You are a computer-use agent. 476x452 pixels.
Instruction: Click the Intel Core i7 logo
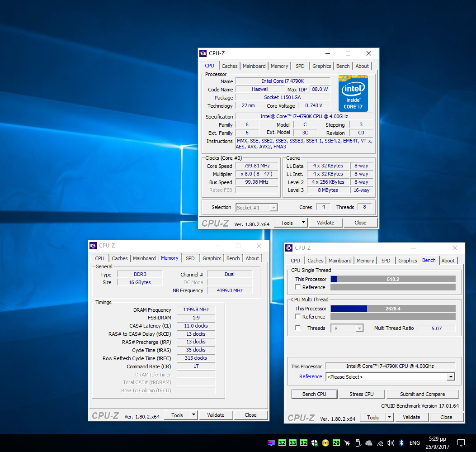coord(353,94)
